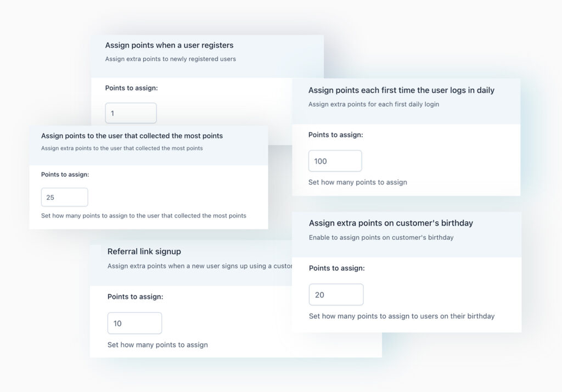The image size is (562, 392).
Task: Click "Points to assign:" label above the 25 field
Action: pyautogui.click(x=65, y=175)
